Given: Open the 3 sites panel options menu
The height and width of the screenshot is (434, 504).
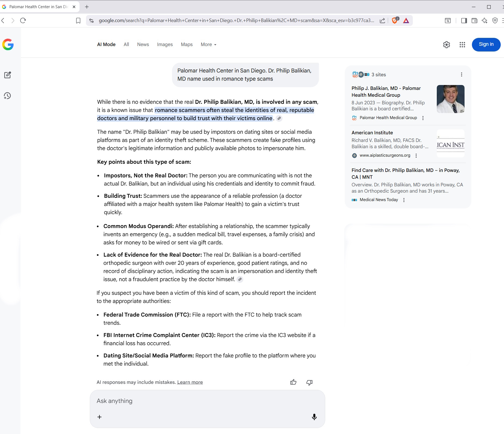Looking at the screenshot, I should 461,75.
